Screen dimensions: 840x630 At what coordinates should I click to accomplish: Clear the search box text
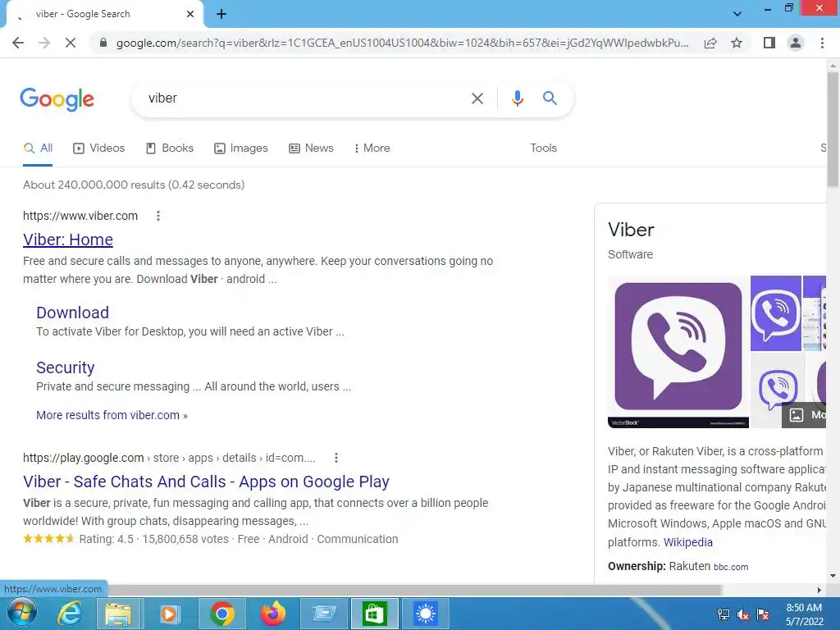[x=477, y=98]
